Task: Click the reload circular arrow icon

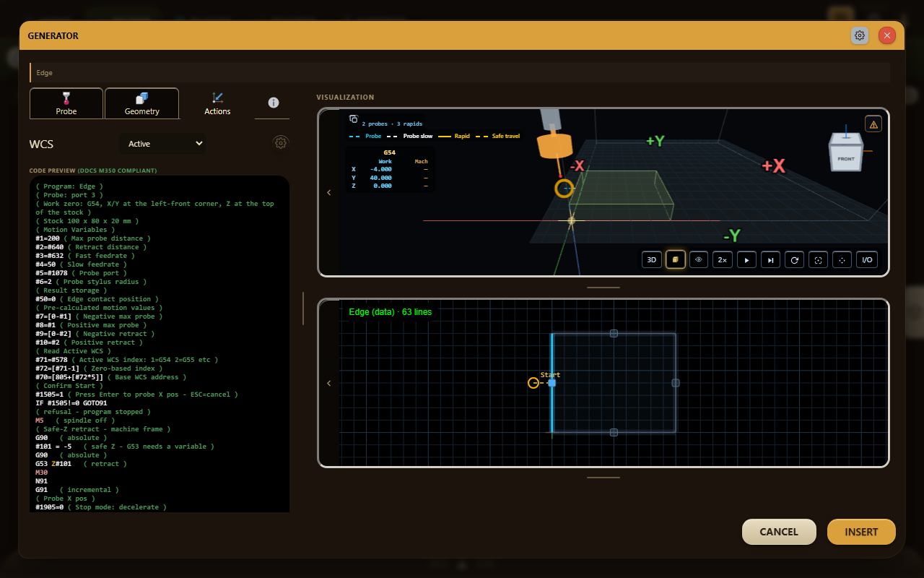Action: [x=794, y=259]
